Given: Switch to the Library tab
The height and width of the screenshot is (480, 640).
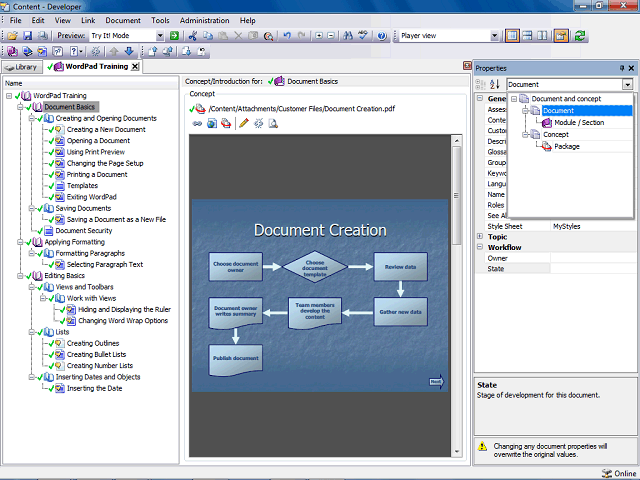Looking at the screenshot, I should [x=22, y=67].
